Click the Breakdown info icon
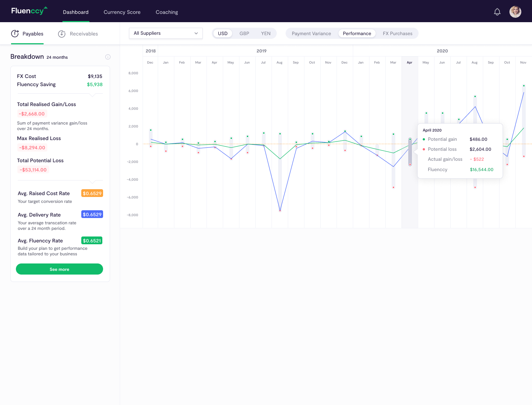The height and width of the screenshot is (405, 532). pyautogui.click(x=108, y=57)
